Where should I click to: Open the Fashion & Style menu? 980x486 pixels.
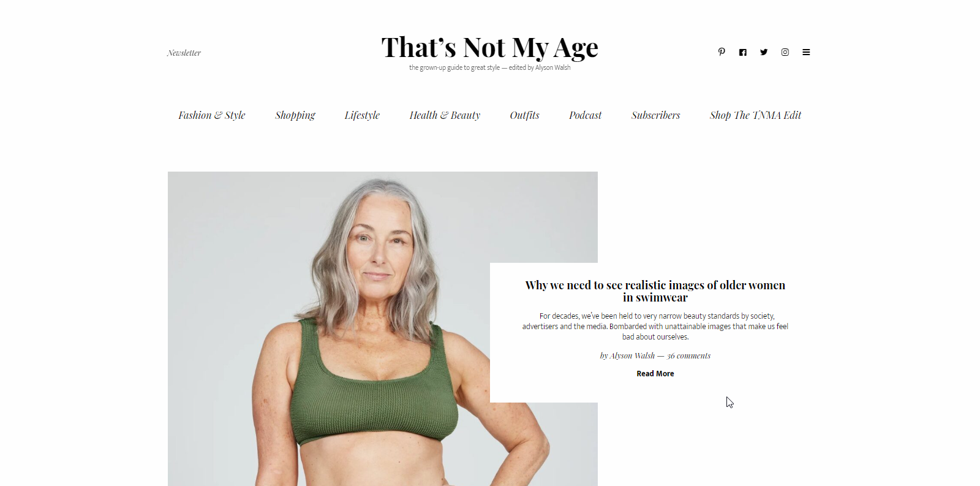point(212,115)
